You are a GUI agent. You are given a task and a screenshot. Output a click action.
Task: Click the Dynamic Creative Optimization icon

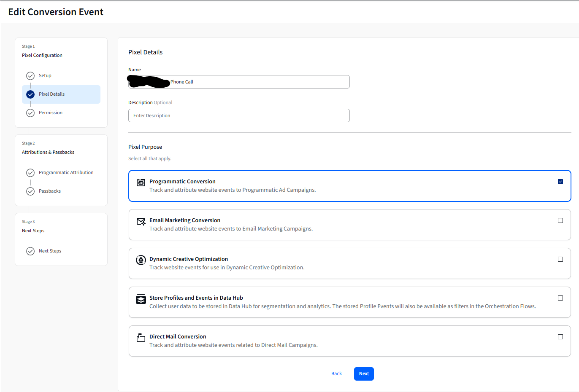[x=141, y=260]
